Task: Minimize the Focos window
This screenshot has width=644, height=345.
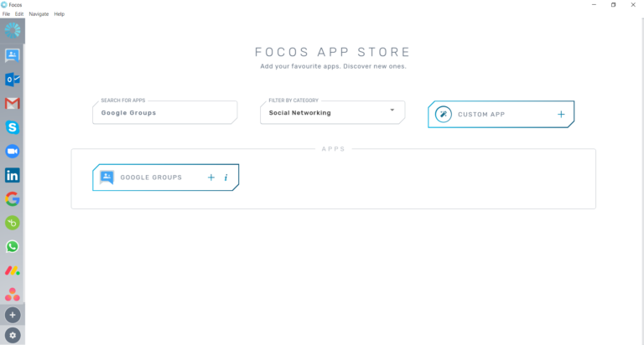Action: [594, 5]
